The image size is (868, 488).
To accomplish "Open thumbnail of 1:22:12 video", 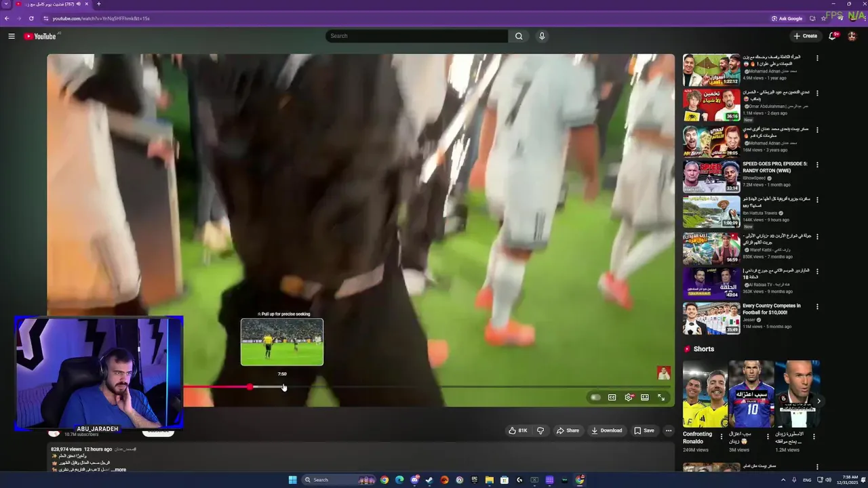I will click(x=711, y=70).
